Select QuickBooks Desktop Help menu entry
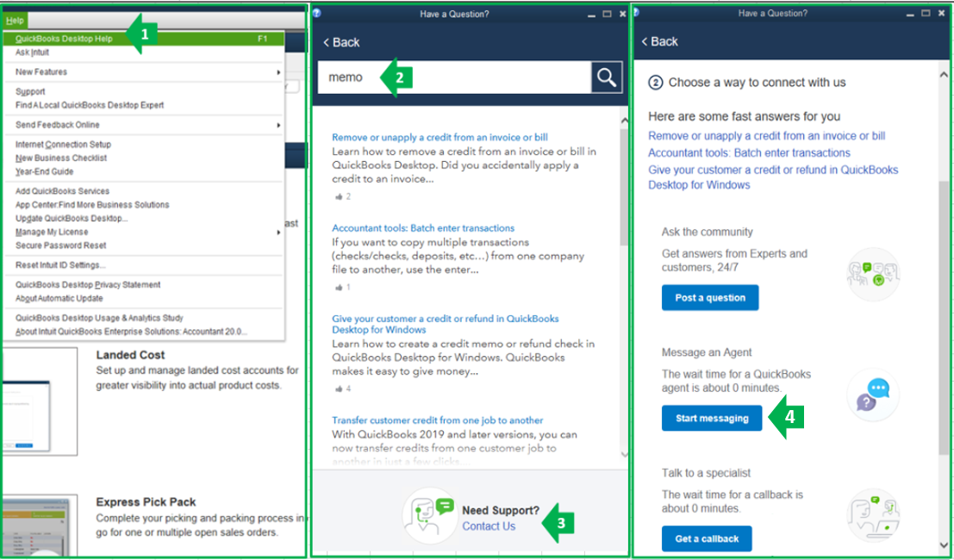954x560 pixels. (x=144, y=39)
